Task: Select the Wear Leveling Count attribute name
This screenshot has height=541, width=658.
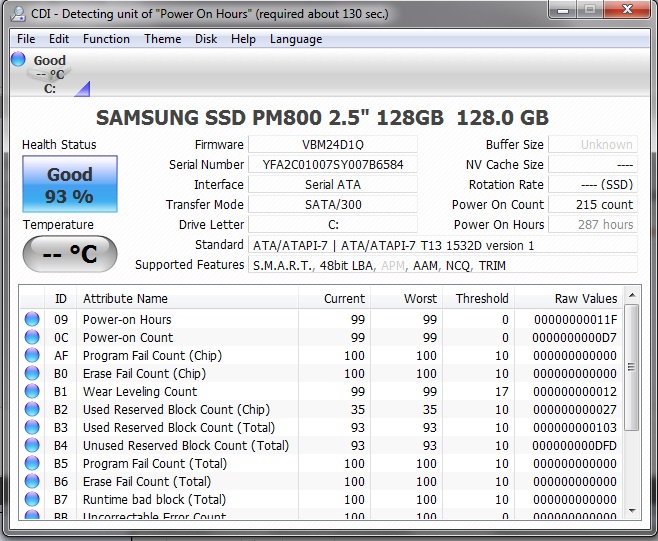Action: pos(140,392)
